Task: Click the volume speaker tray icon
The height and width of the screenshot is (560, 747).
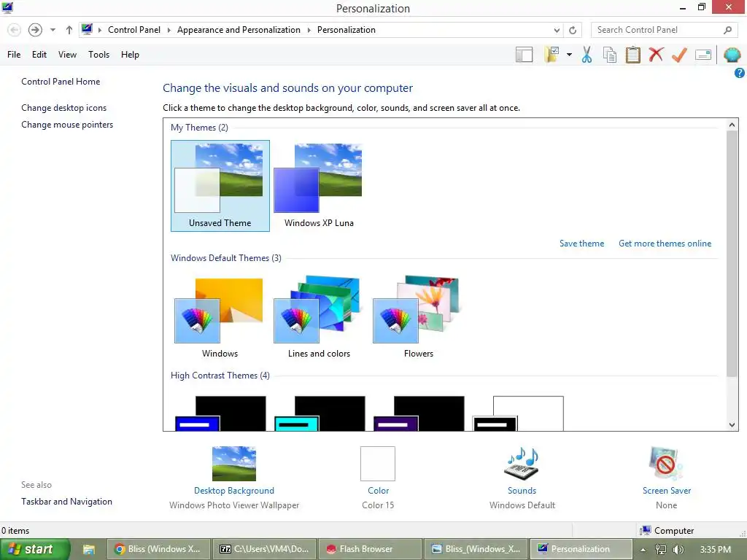Action: pos(678,550)
